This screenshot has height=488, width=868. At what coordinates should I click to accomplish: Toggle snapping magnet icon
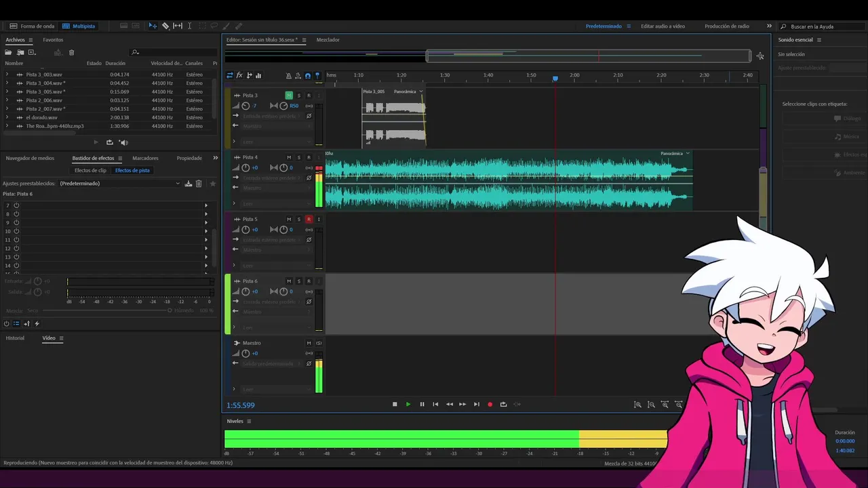pos(308,76)
